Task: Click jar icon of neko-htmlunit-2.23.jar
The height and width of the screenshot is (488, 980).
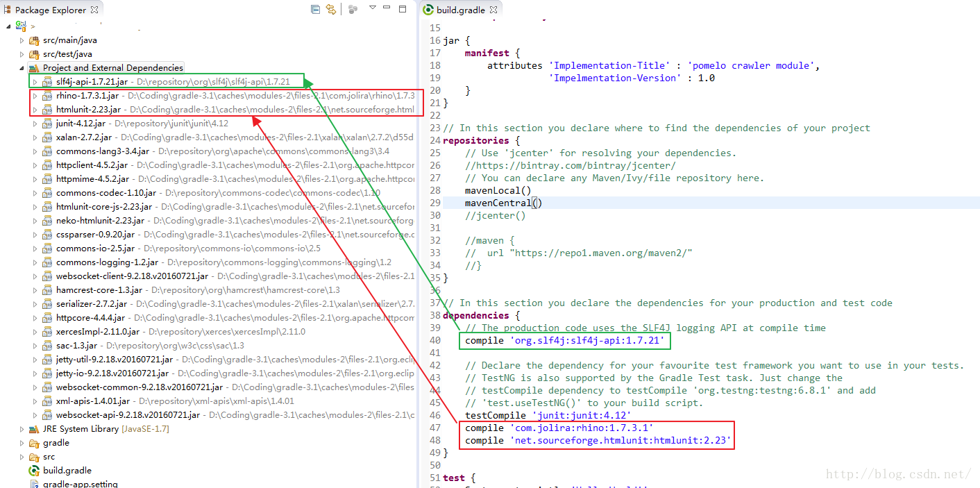Action: click(47, 221)
